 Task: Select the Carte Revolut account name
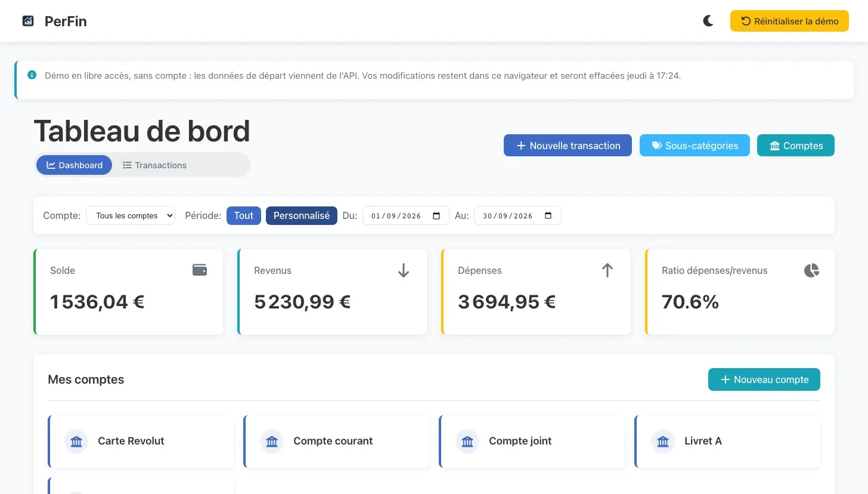click(131, 441)
